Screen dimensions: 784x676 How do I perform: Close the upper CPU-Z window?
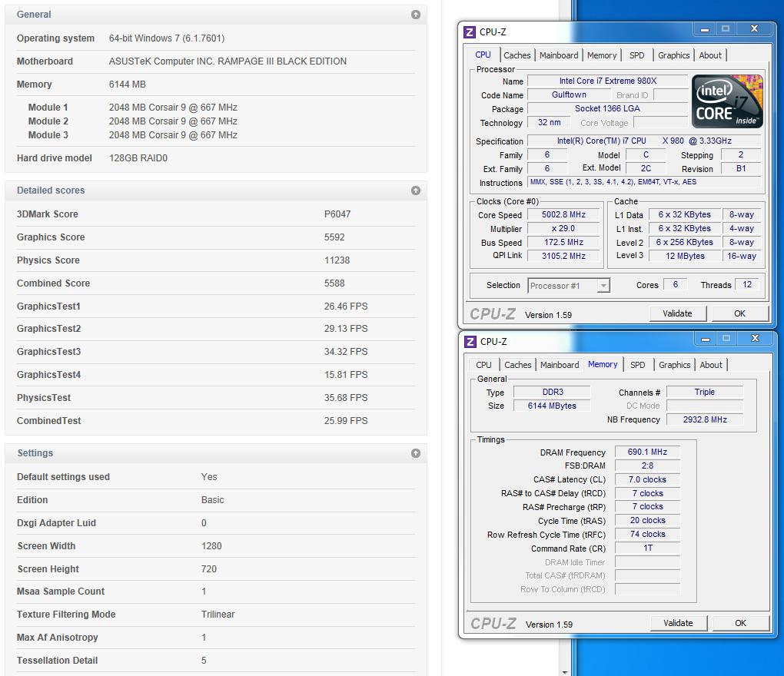coord(755,29)
